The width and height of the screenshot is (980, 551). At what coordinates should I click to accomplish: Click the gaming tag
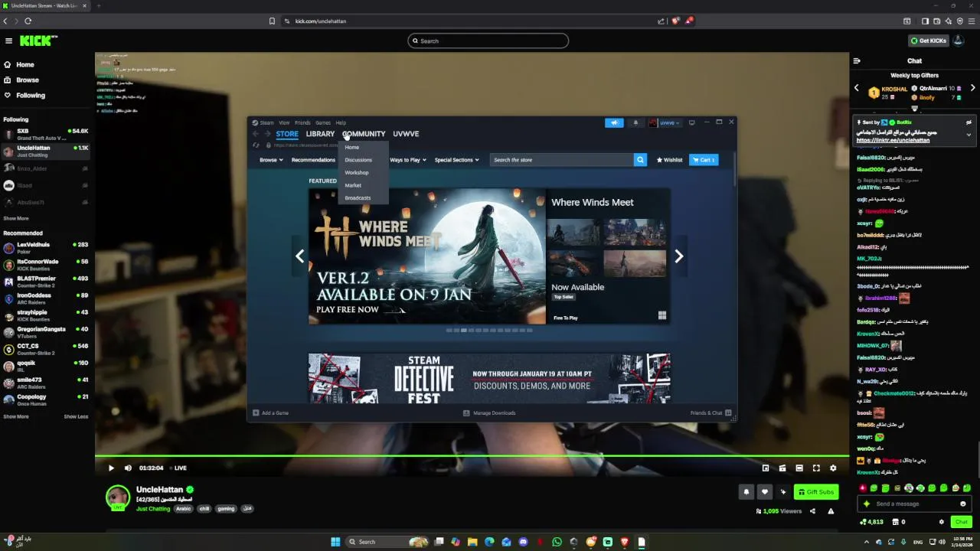coord(226,509)
